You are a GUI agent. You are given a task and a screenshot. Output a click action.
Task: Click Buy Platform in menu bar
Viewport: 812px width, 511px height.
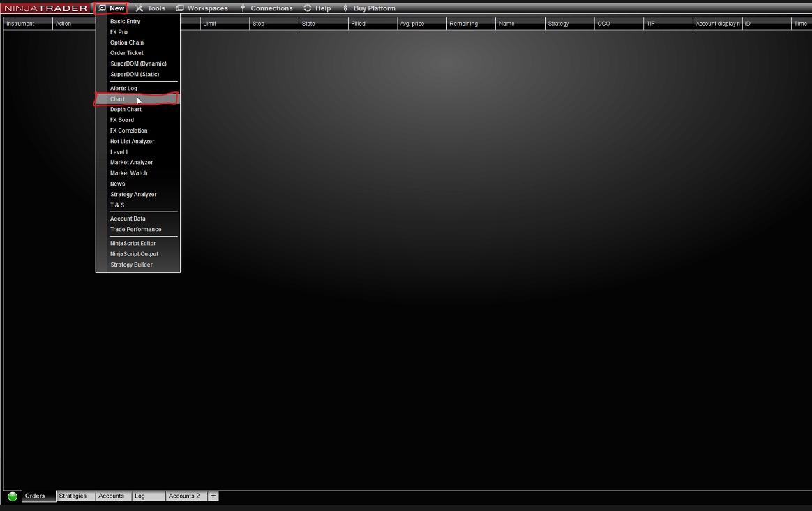[369, 8]
